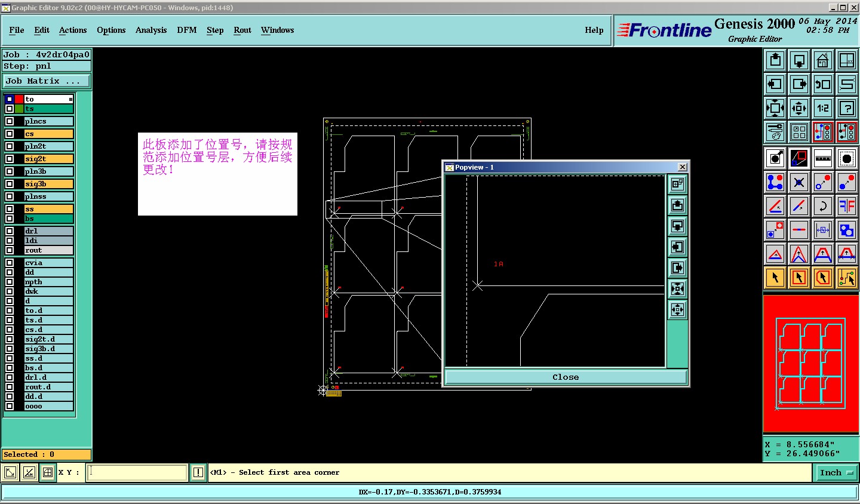Select the ldi layer name
The width and height of the screenshot is (860, 504).
click(x=48, y=241)
